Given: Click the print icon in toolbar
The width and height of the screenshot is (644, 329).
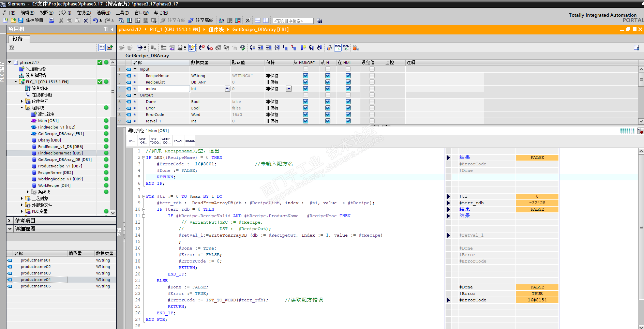Looking at the screenshot, I should (x=51, y=20).
